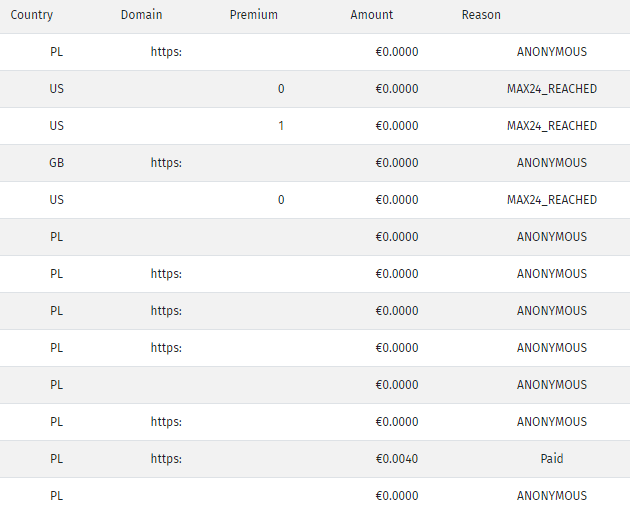Select the Paid reason cell
Screen dimensions: 630x530
click(x=552, y=458)
